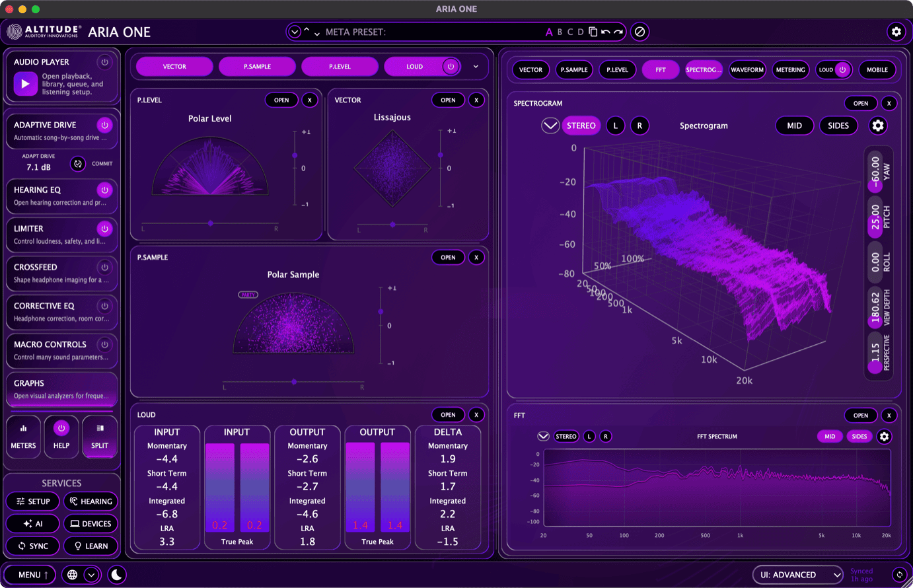Switch to the WAVEFORM tab
913x588 pixels.
[747, 70]
